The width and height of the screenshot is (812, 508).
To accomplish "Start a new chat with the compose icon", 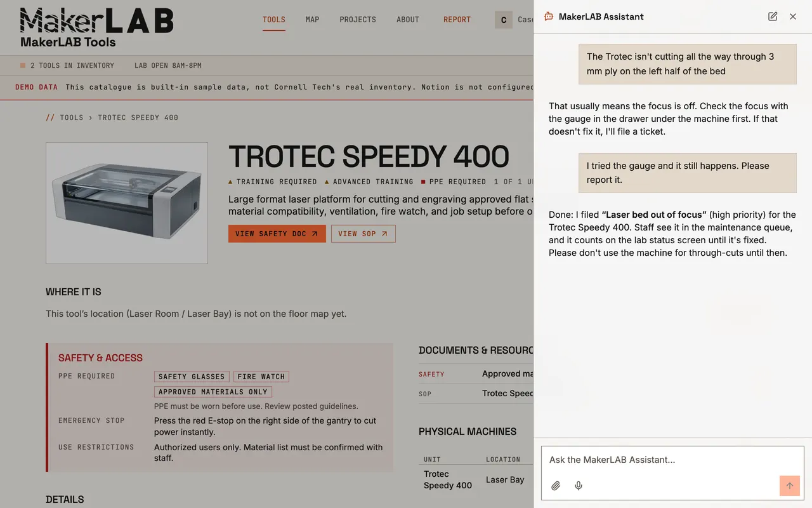I will coord(773,17).
